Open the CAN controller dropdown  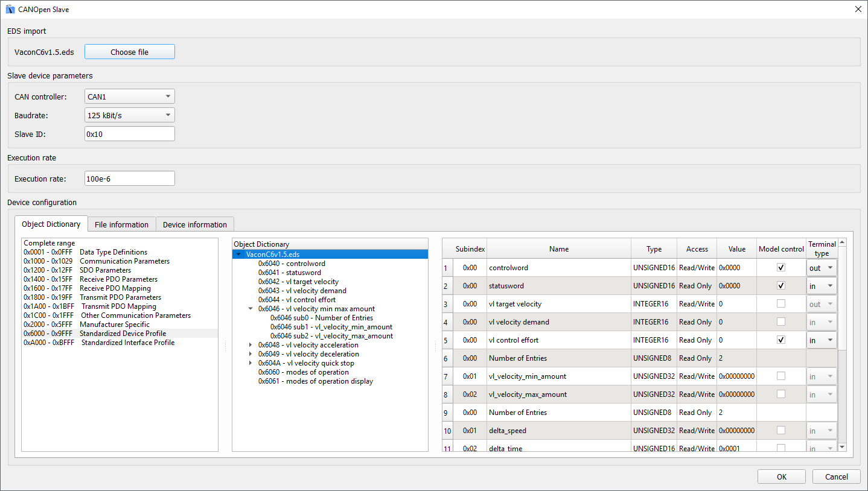point(129,97)
